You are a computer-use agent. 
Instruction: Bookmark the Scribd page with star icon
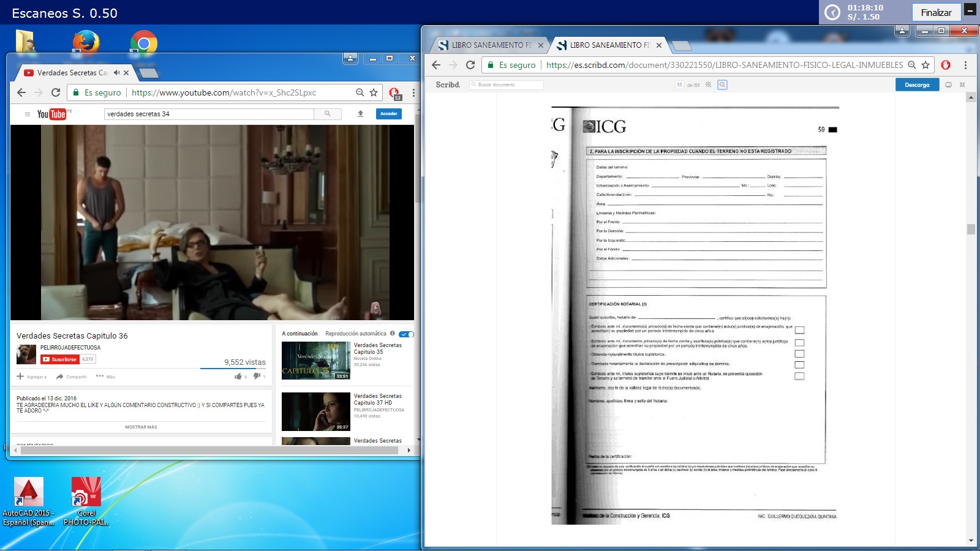point(925,65)
